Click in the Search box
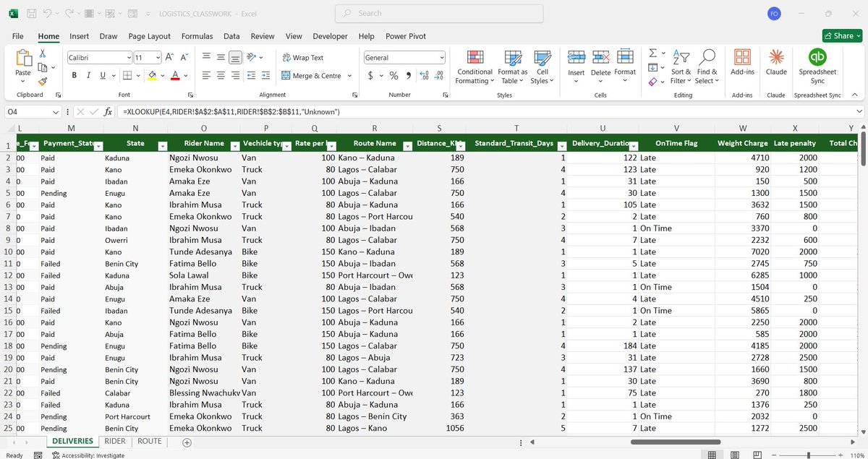Viewport: 868px width, 459px height. [439, 13]
